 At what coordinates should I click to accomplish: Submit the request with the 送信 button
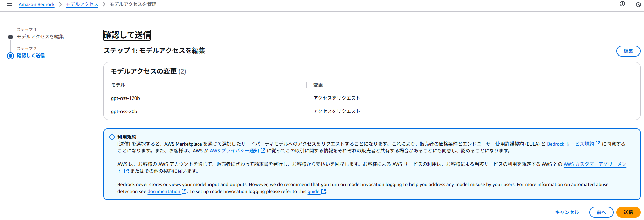[x=628, y=212]
